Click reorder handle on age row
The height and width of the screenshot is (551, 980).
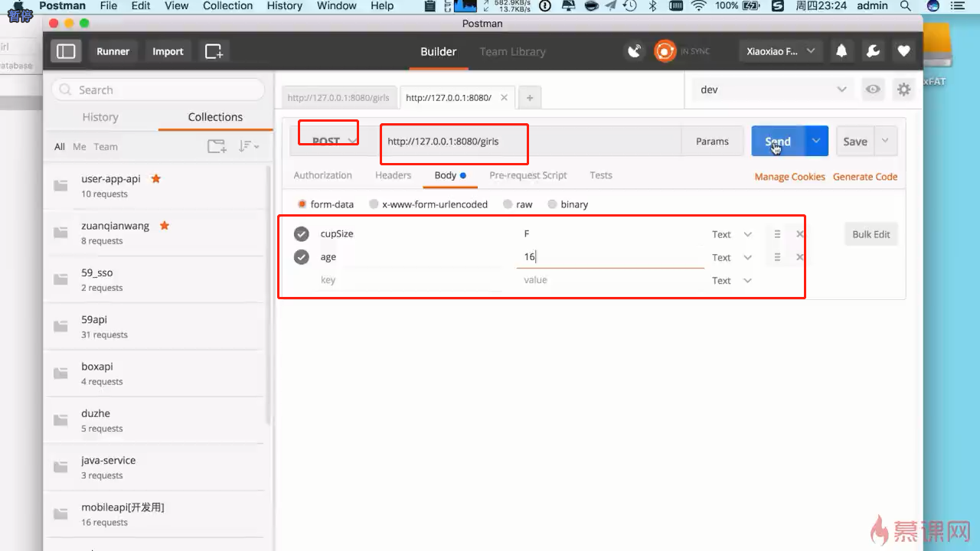(777, 257)
